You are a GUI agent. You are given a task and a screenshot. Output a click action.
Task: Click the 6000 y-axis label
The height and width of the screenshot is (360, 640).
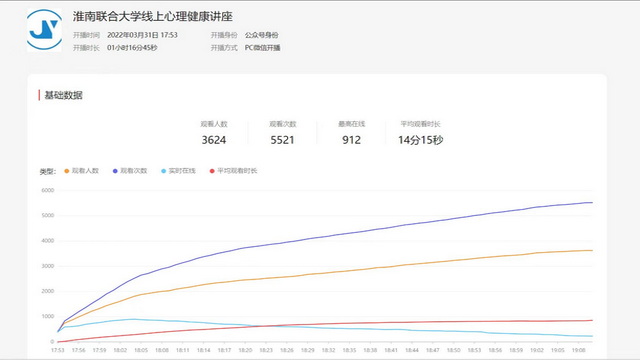coord(48,190)
